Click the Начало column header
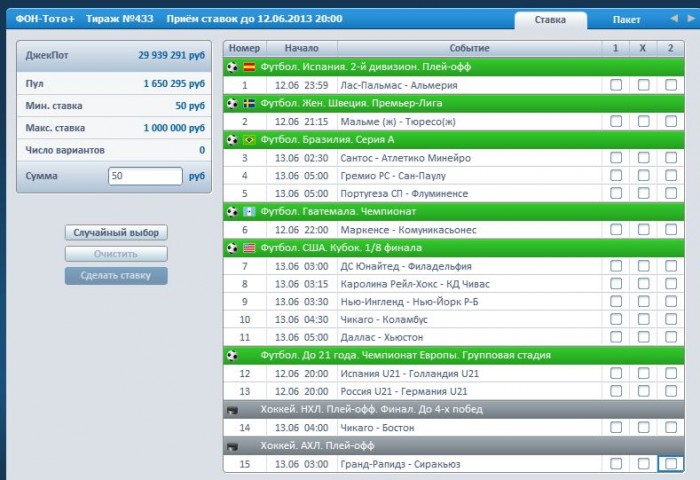 [x=302, y=48]
